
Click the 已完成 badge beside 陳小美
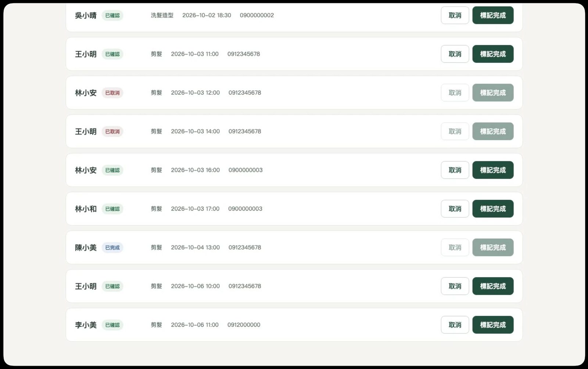112,247
